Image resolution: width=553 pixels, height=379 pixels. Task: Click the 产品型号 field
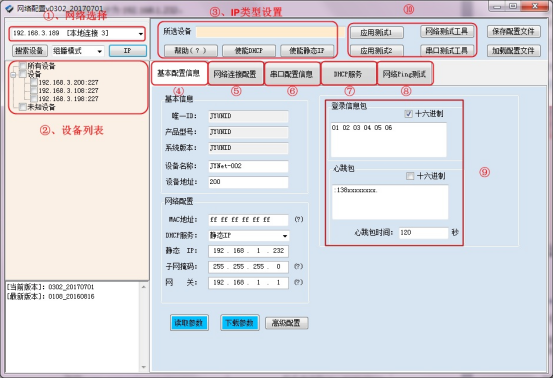coord(248,132)
